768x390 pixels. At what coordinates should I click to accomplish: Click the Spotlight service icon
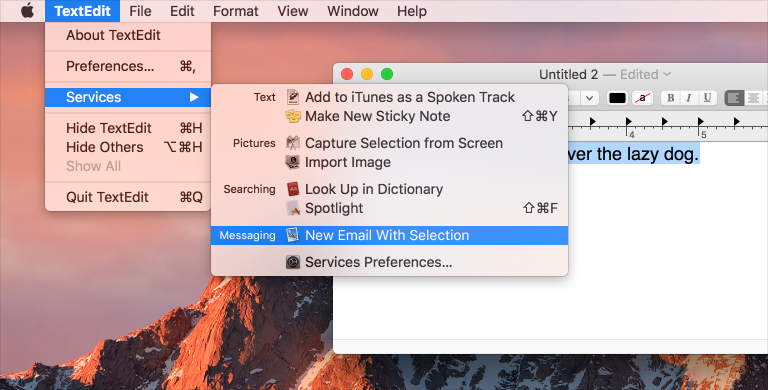click(x=293, y=208)
